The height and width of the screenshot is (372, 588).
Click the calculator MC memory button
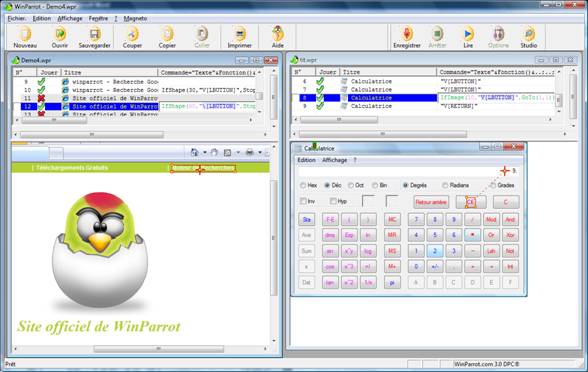click(x=392, y=219)
